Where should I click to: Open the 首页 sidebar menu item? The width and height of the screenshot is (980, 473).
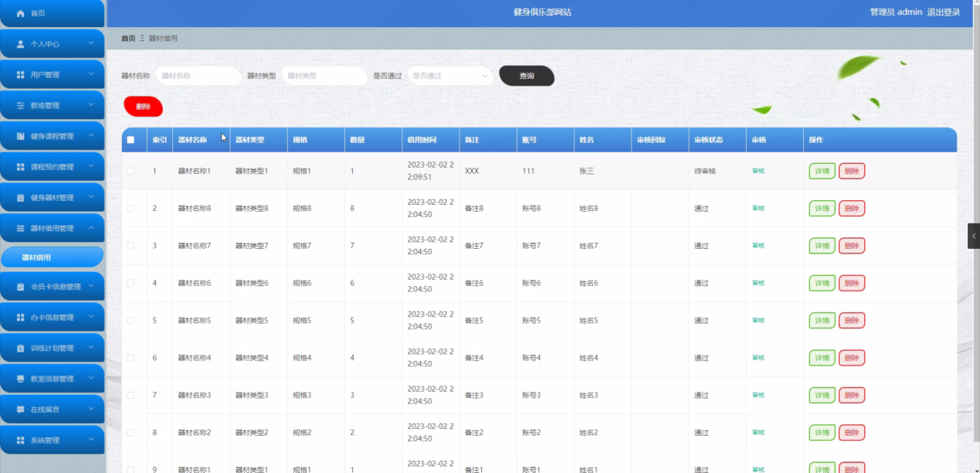tap(52, 13)
